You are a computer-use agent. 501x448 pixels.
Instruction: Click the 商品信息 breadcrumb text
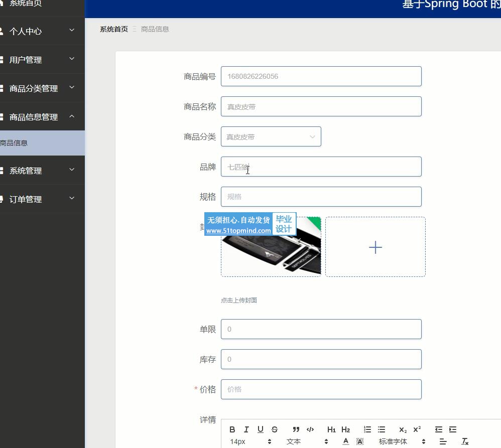(155, 29)
